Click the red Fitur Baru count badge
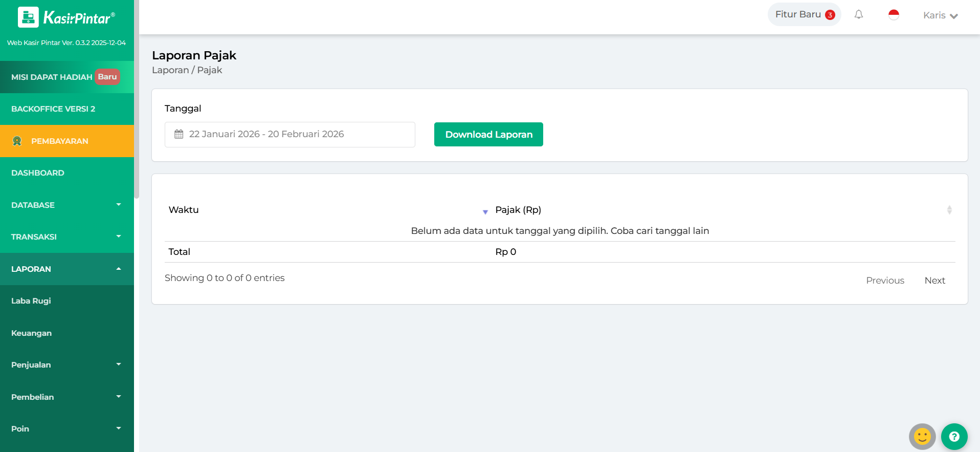Screen dimensions: 980x452 pos(830,15)
